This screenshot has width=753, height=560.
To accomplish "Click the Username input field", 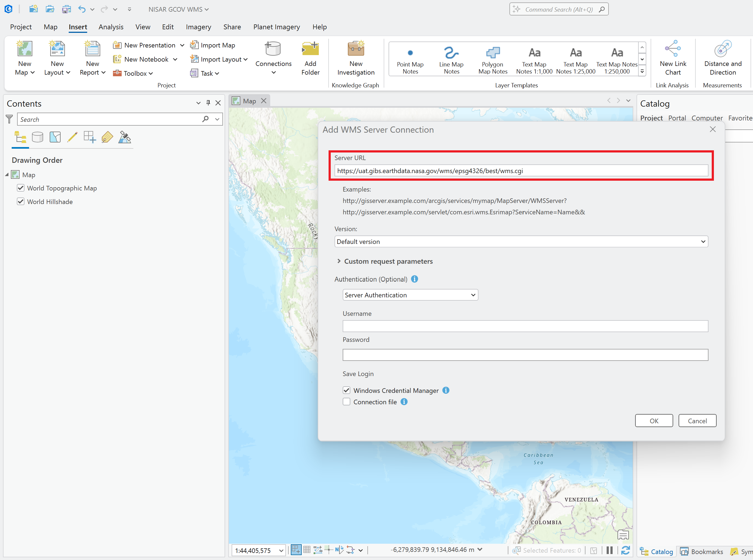I will (x=525, y=326).
